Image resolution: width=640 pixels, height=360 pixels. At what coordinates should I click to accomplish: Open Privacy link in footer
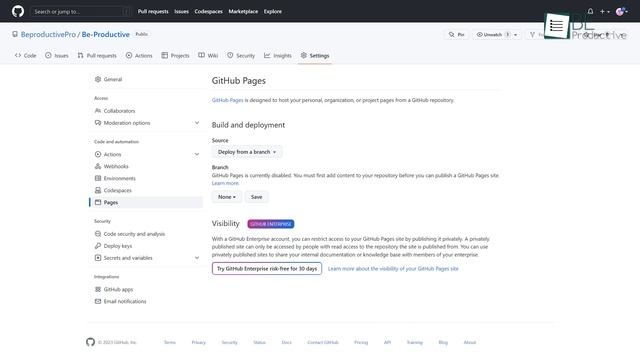coord(198,342)
